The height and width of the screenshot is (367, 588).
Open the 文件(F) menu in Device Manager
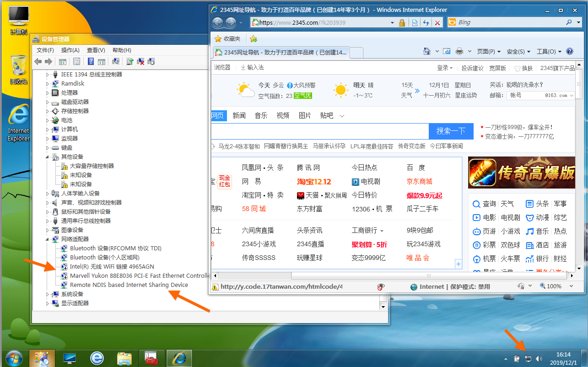pyautogui.click(x=45, y=50)
